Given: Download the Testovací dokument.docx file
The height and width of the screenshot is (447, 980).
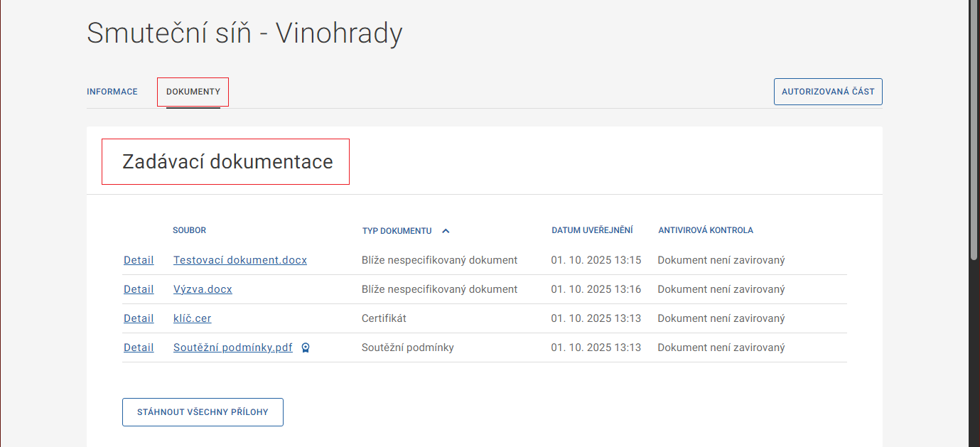Looking at the screenshot, I should click(240, 260).
